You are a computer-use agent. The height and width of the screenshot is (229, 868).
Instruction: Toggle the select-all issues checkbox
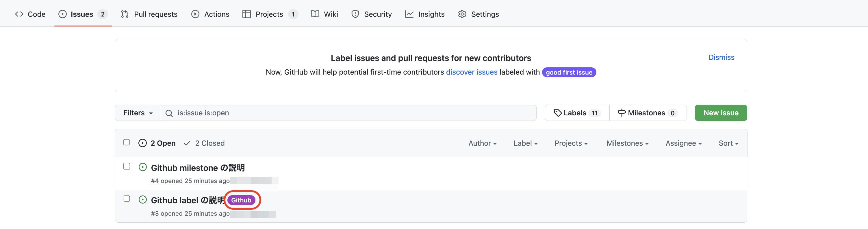(127, 142)
